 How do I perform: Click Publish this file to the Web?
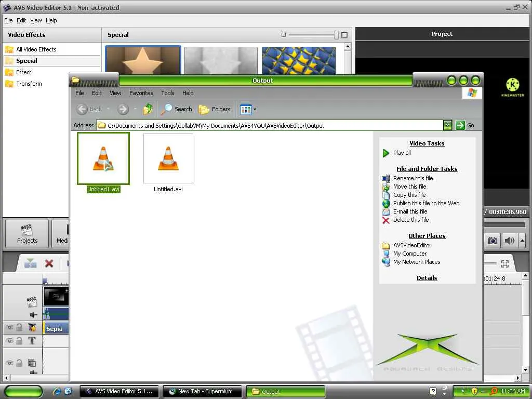[426, 203]
